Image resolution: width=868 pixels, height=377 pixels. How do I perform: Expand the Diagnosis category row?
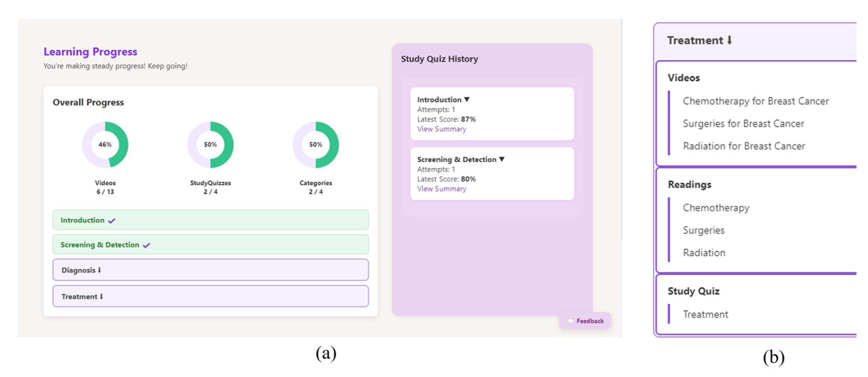210,270
